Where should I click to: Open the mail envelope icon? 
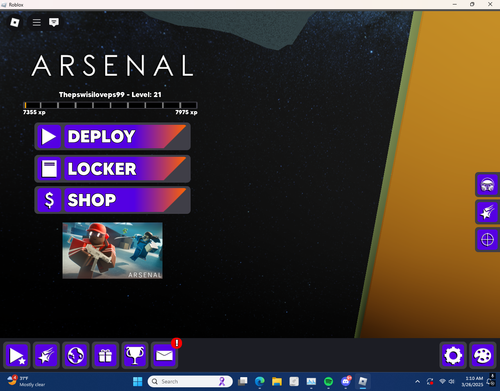164,355
